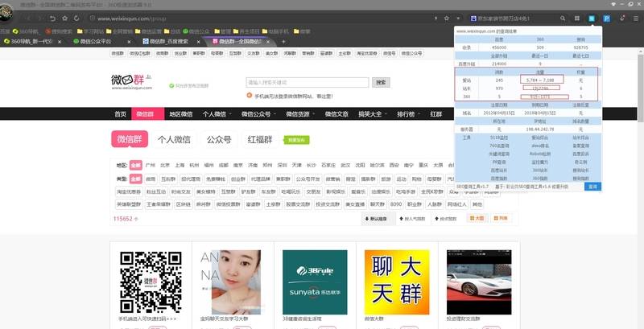Filter type by 聊天群

coord(377,204)
